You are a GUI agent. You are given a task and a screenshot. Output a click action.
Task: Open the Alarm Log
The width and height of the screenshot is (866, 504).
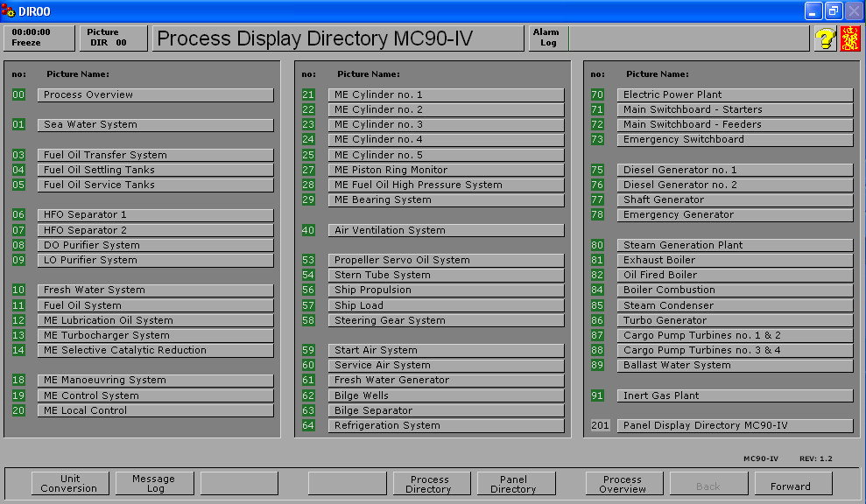[x=548, y=38]
